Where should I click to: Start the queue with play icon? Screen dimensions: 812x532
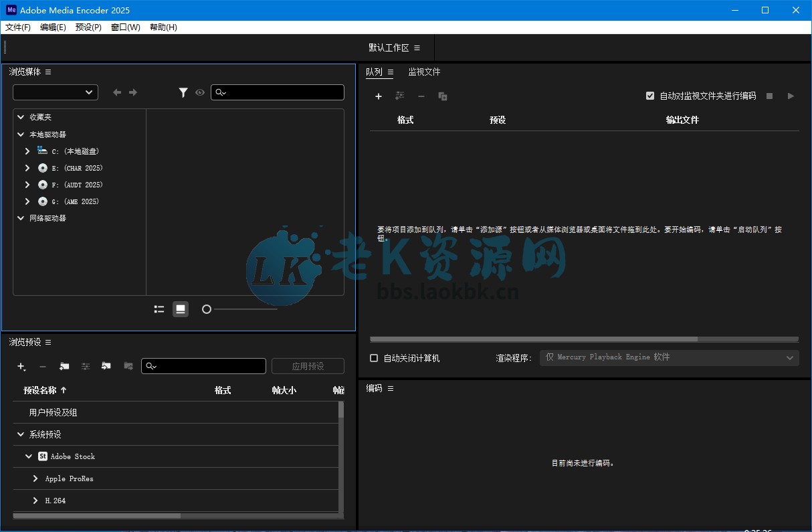point(791,96)
